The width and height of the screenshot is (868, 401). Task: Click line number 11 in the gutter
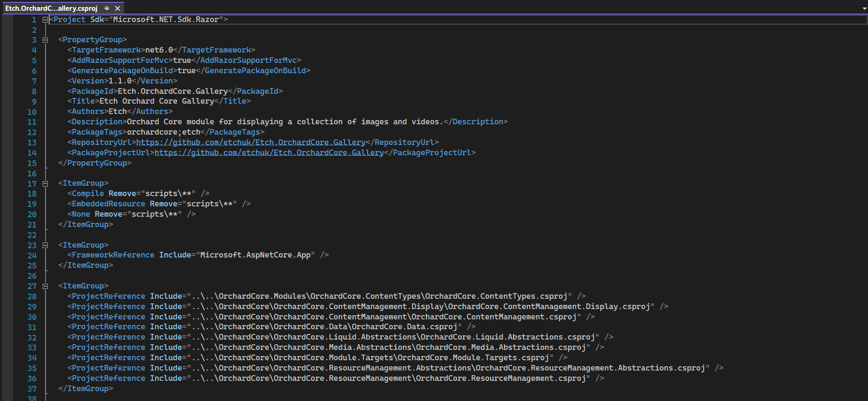click(32, 122)
